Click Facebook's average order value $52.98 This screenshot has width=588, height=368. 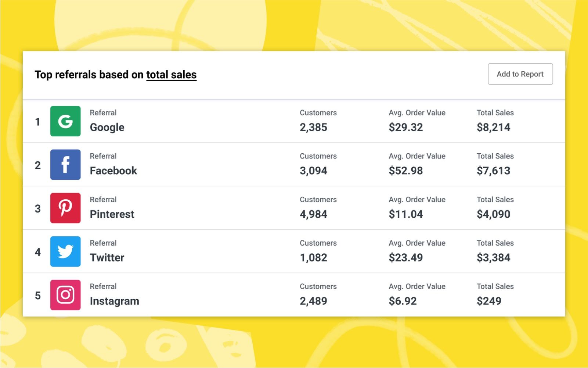(405, 171)
